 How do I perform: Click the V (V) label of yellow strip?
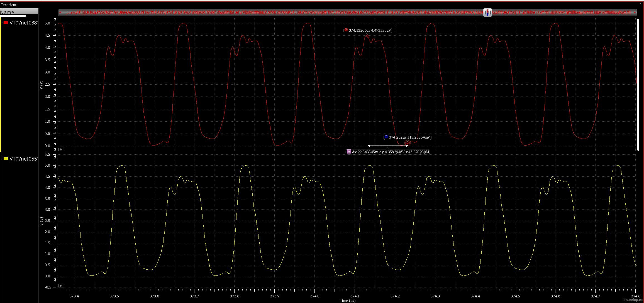click(x=41, y=221)
